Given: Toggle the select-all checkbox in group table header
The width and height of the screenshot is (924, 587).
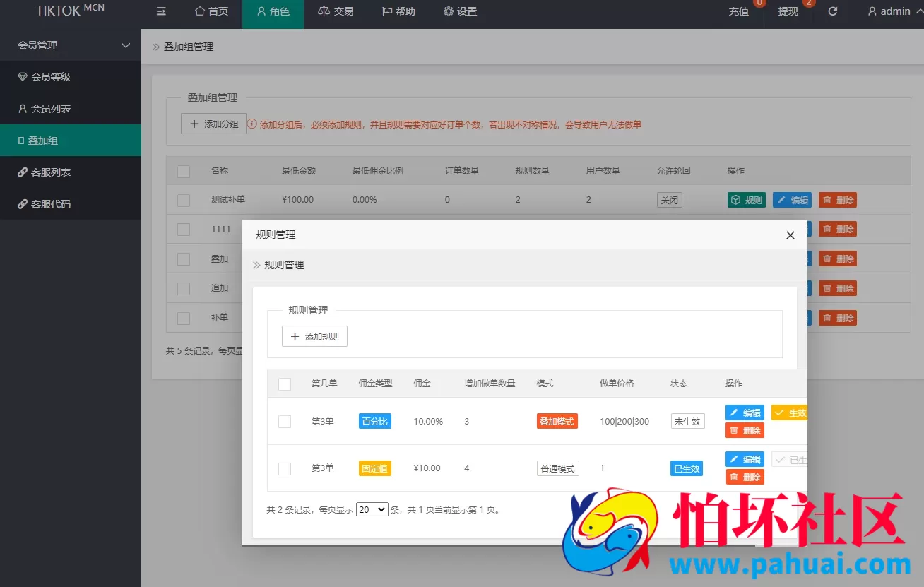Looking at the screenshot, I should pos(184,171).
